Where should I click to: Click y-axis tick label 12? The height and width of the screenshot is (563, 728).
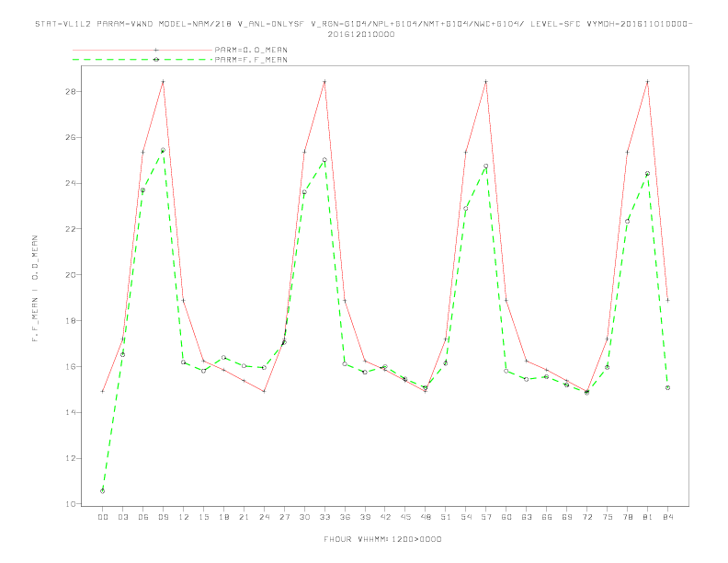pyautogui.click(x=71, y=458)
